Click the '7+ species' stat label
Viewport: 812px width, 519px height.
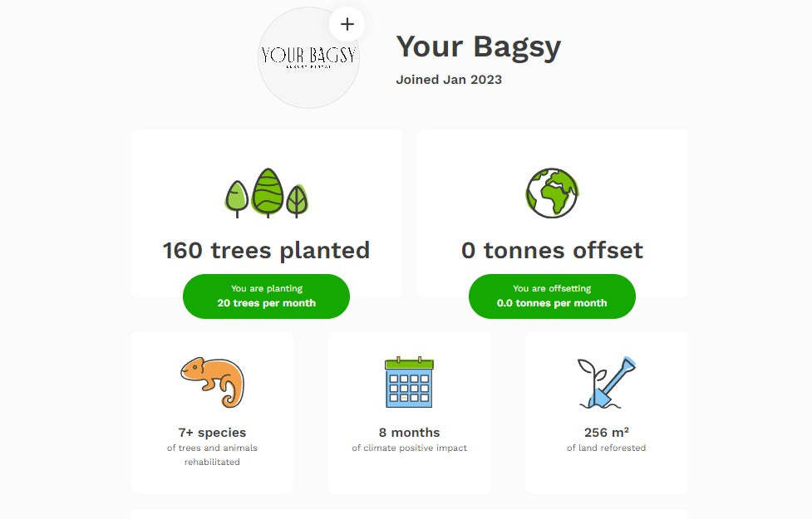click(212, 432)
